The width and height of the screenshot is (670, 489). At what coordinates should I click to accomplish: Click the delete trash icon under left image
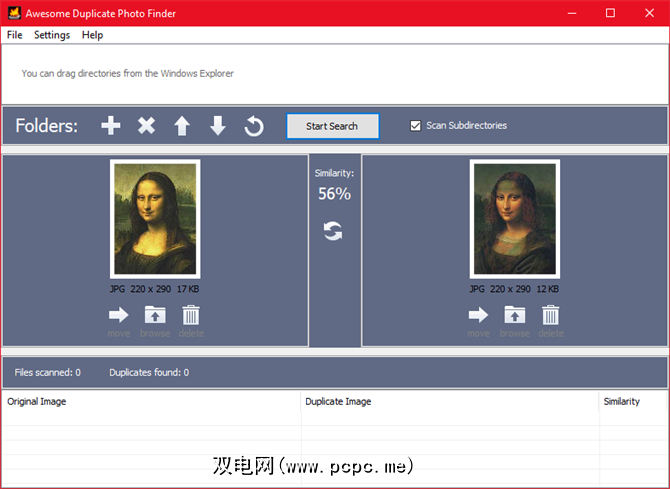pyautogui.click(x=191, y=315)
